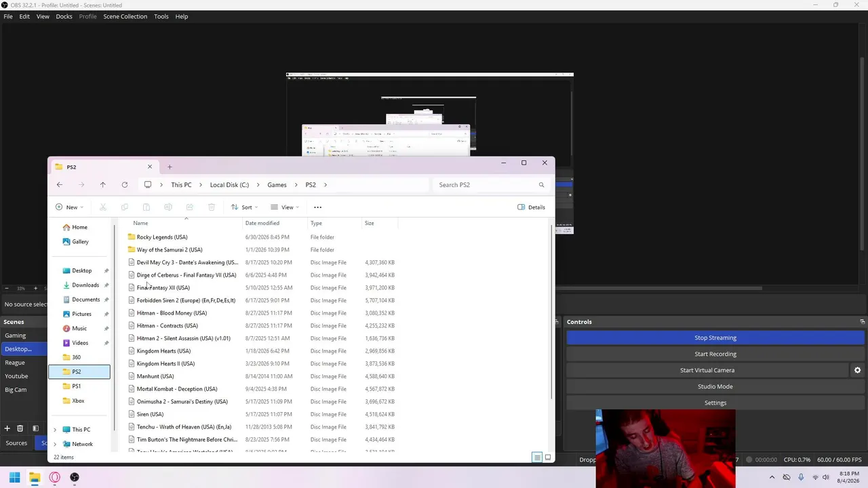868x488 pixels.
Task: Select the Gaming scene in OBS
Action: (x=15, y=335)
